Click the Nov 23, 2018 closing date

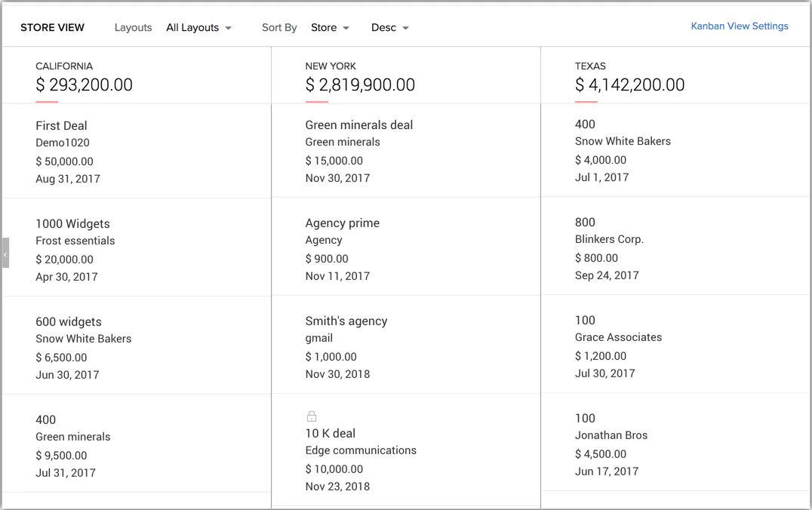(x=337, y=487)
